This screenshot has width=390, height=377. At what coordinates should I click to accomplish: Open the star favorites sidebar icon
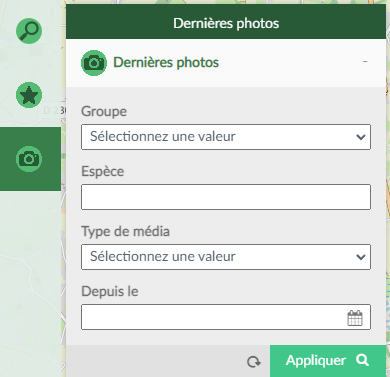pos(29,95)
